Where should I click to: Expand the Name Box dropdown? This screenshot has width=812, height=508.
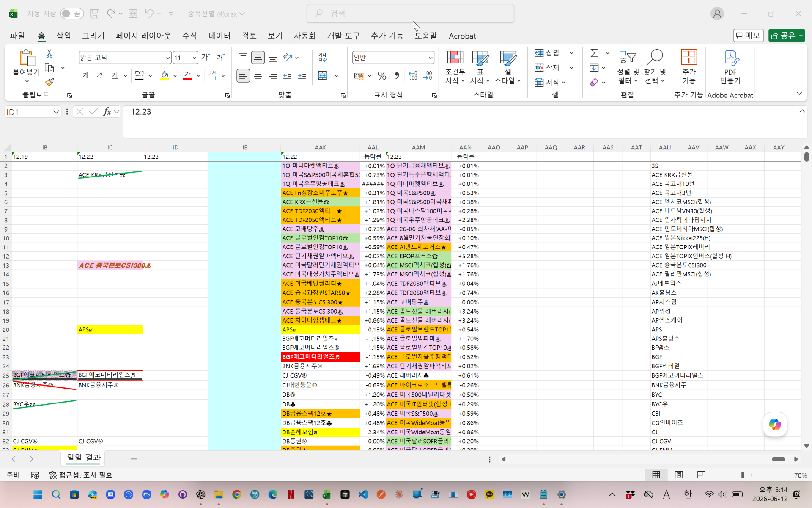click(56, 112)
